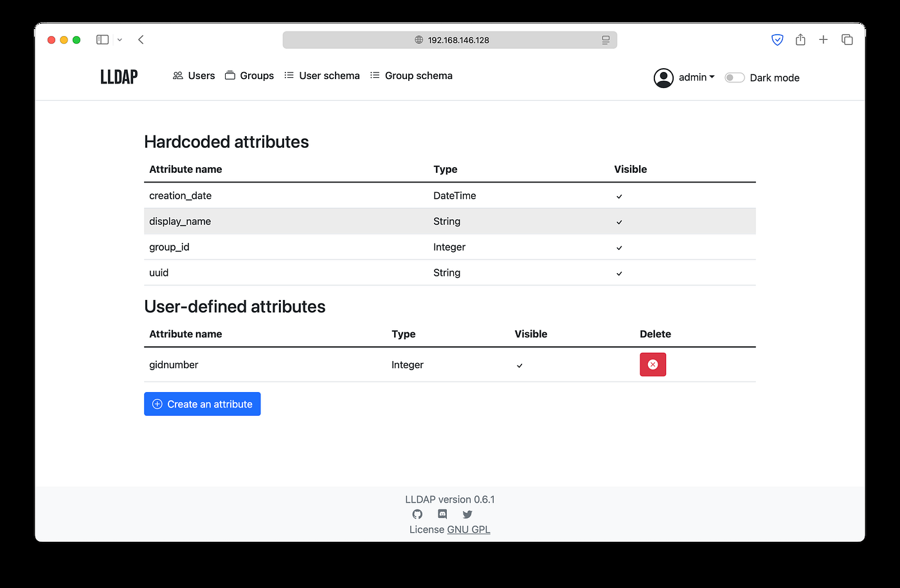Open the GitHub icon in footer
Viewport: 900px width, 588px height.
[x=417, y=514]
